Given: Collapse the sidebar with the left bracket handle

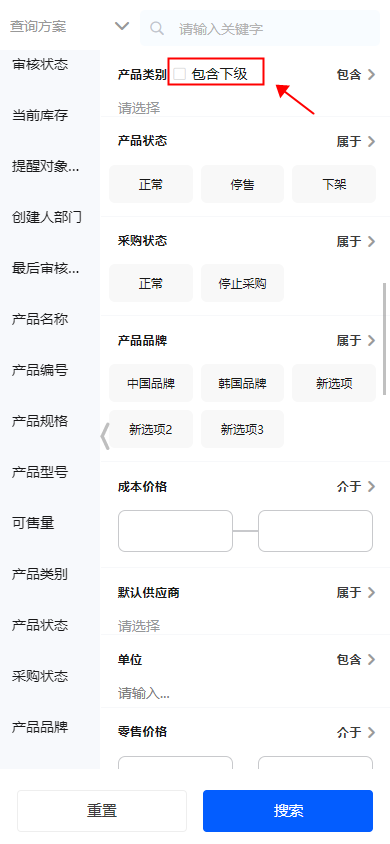Looking at the screenshot, I should 105,435.
